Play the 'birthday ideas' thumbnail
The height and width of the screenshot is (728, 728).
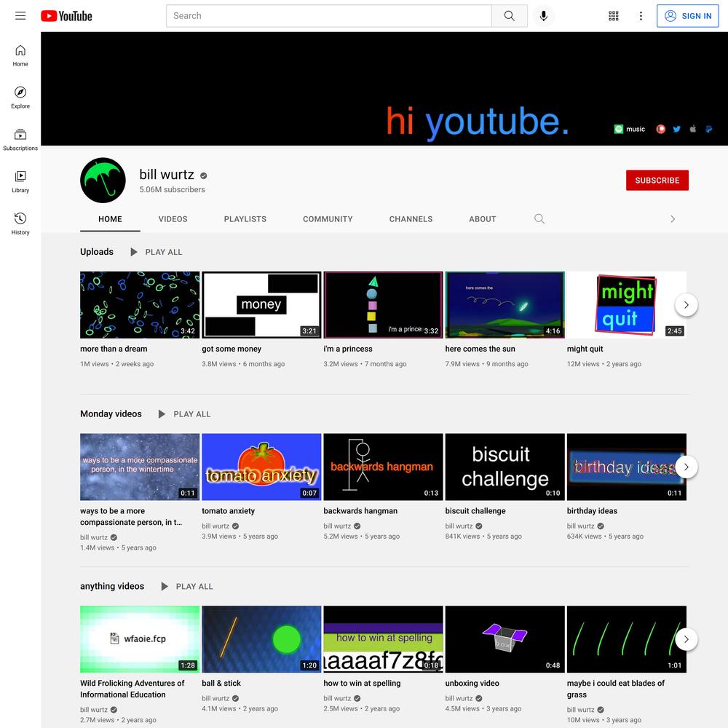point(626,467)
